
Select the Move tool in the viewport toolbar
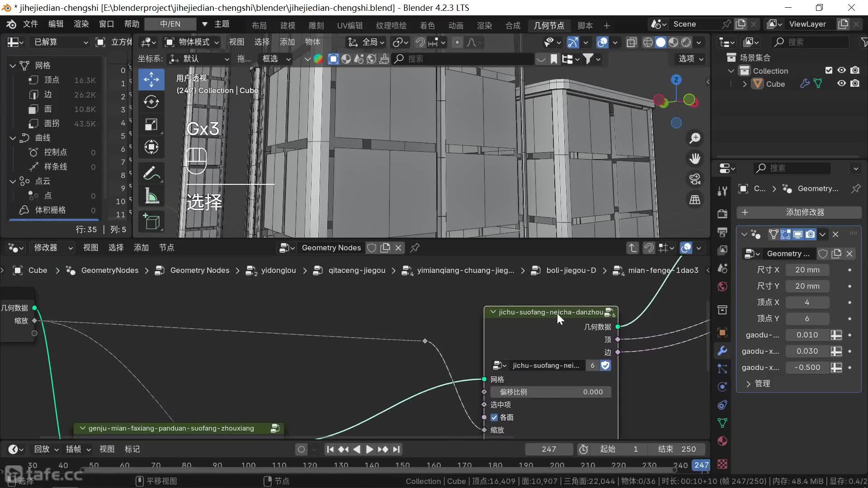pos(151,80)
